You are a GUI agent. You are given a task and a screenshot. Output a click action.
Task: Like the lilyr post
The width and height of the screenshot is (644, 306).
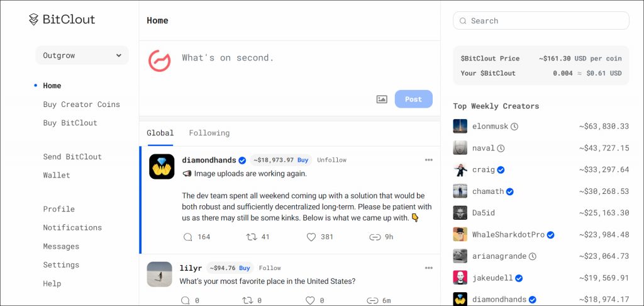311,300
